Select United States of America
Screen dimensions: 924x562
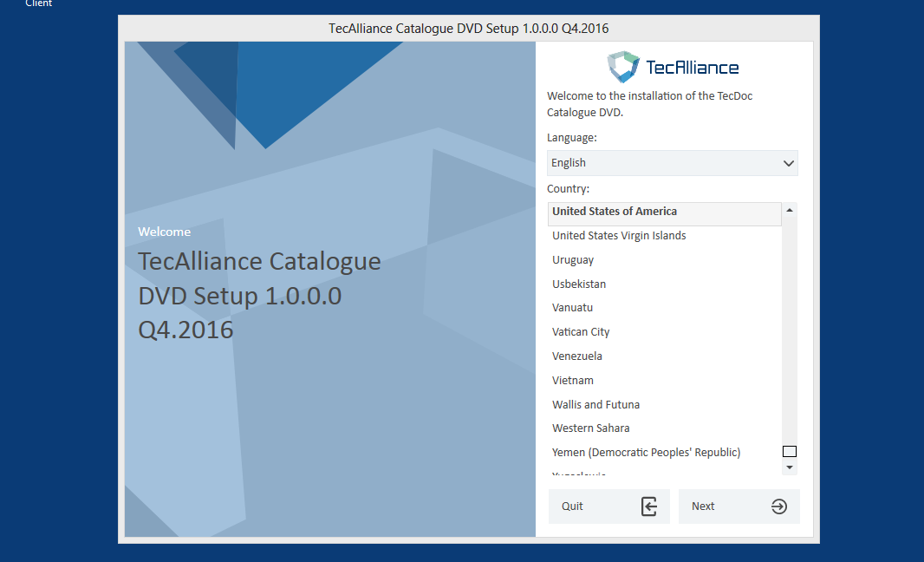665,213
